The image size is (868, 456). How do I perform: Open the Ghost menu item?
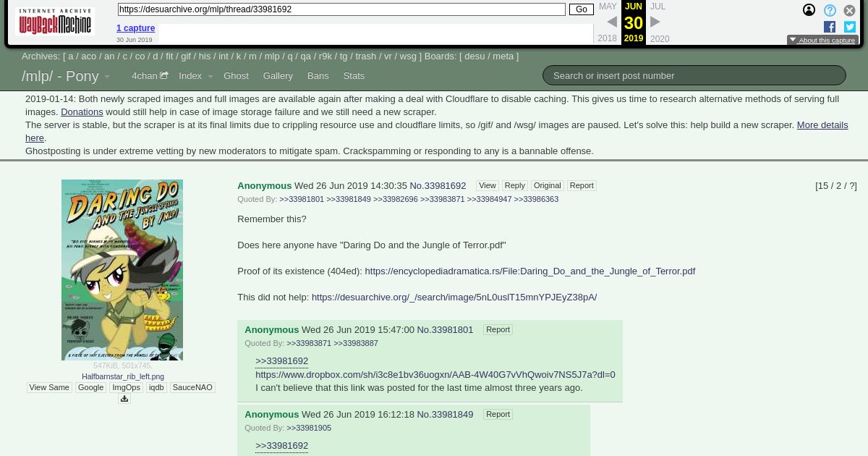pos(236,76)
